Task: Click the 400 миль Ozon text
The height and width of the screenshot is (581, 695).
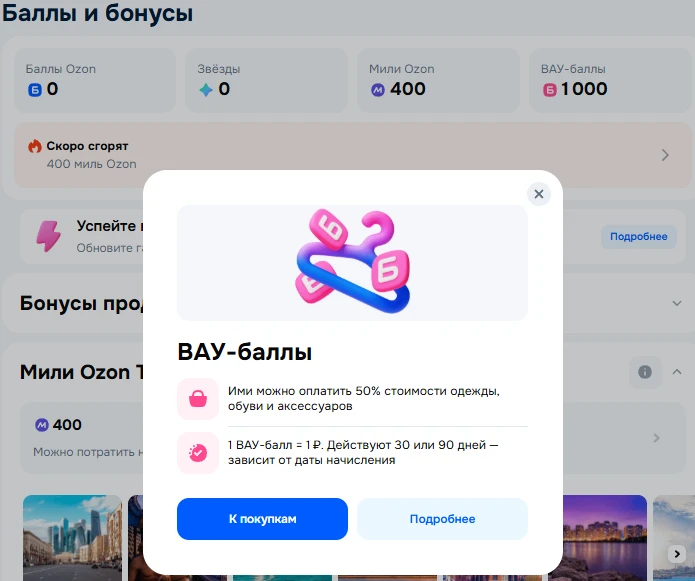Action: pos(92,164)
